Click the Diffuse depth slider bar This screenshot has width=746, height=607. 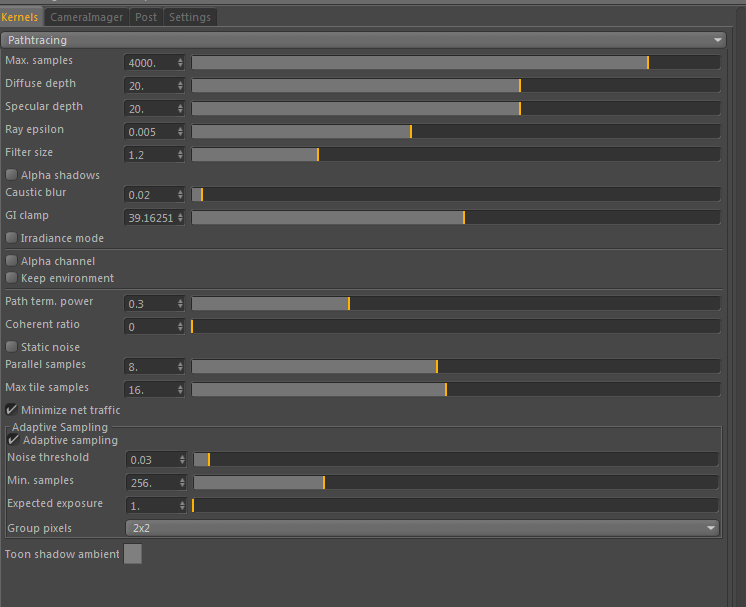coord(456,86)
